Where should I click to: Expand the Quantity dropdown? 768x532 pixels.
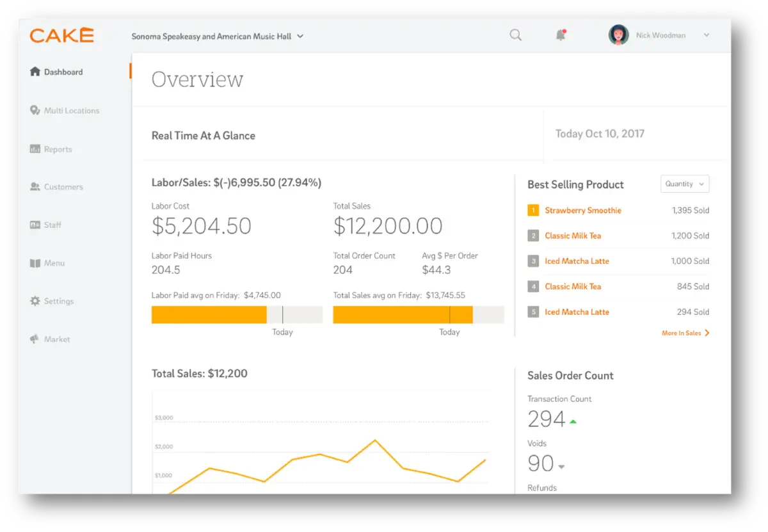[x=685, y=184]
